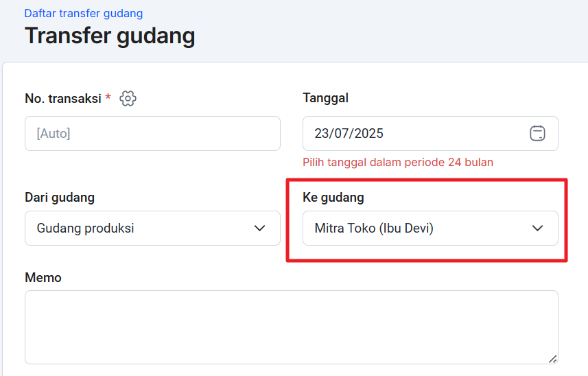Click the No. transaksi label

(63, 99)
